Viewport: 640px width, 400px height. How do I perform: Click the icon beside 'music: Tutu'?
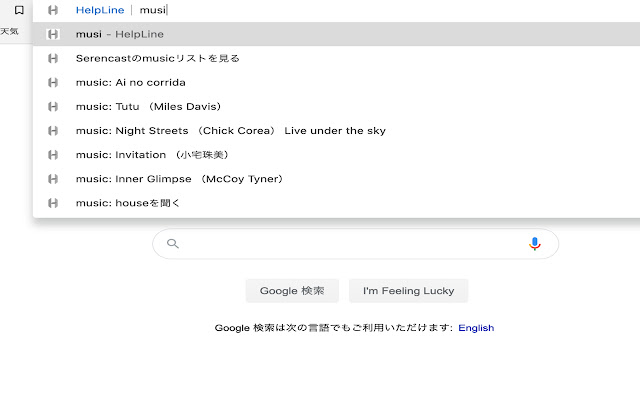click(53, 106)
